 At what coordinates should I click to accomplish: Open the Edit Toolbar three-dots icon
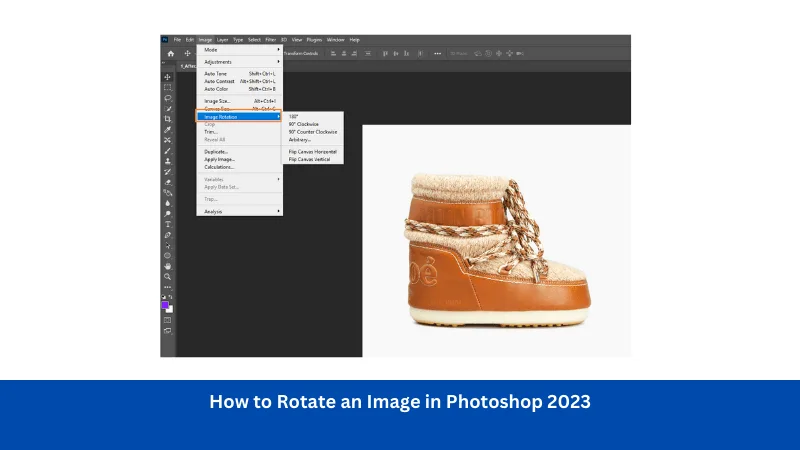(x=167, y=287)
